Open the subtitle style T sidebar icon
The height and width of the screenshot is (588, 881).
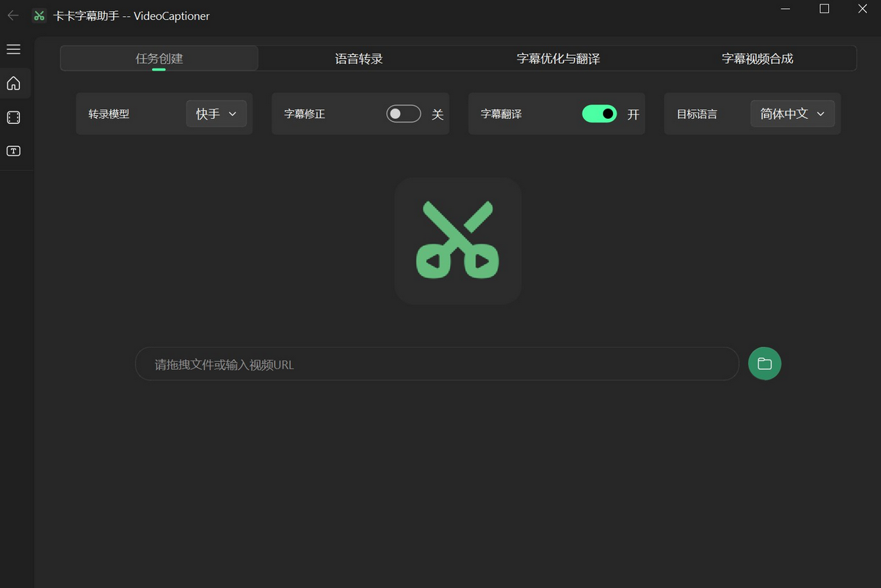pyautogui.click(x=13, y=151)
